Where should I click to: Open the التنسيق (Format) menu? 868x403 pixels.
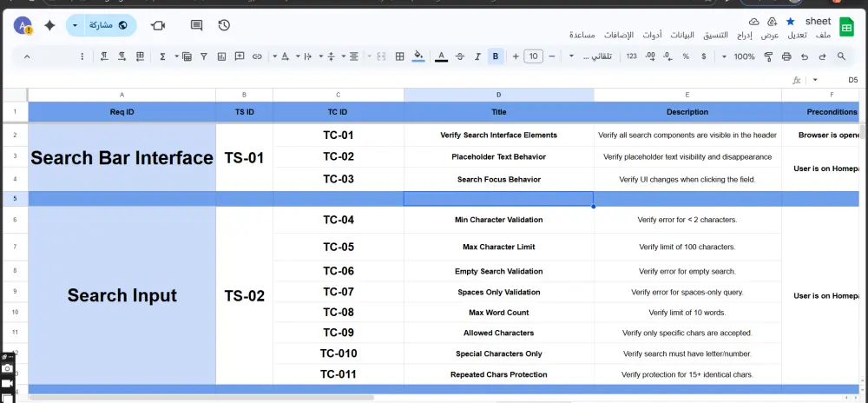tap(716, 36)
